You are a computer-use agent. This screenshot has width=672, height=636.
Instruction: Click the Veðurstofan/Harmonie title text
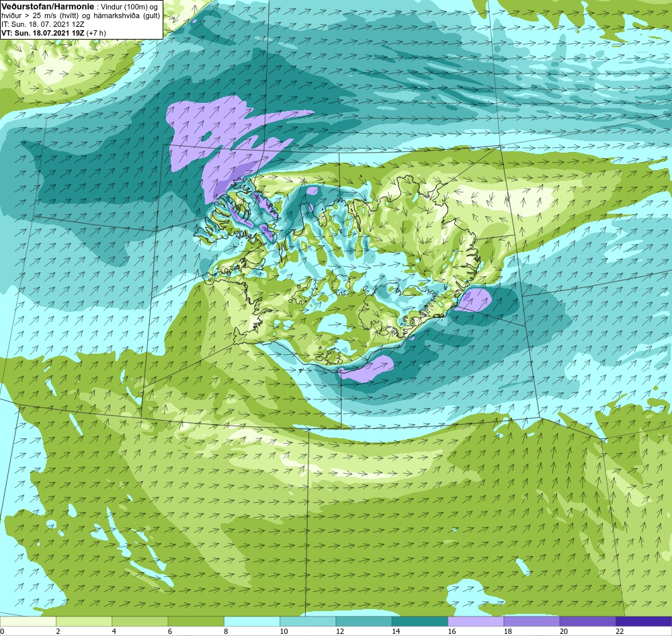point(47,7)
